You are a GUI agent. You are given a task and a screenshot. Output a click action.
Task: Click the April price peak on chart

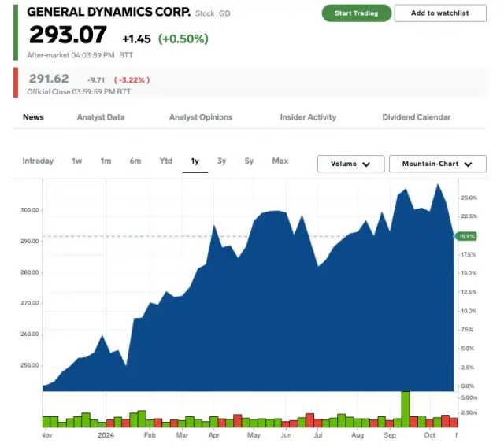(213, 227)
